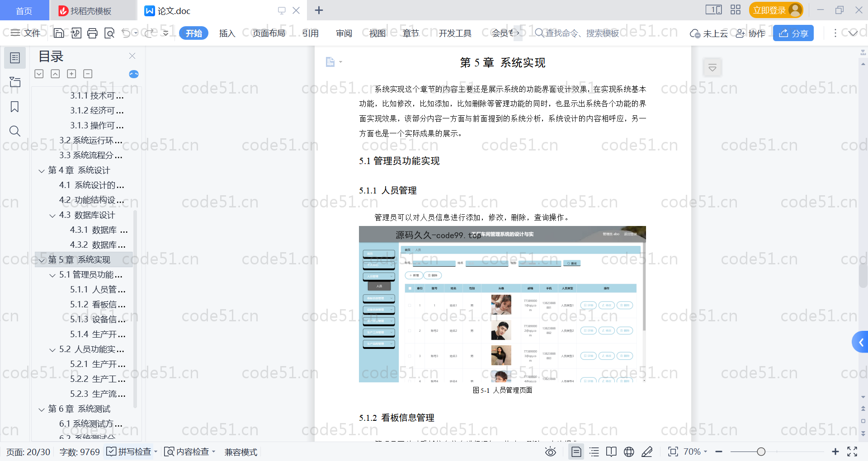Viewport: 868px width, 461px height.
Task: Click the expand-all down arrow in the 目录 panel
Action: [39, 74]
